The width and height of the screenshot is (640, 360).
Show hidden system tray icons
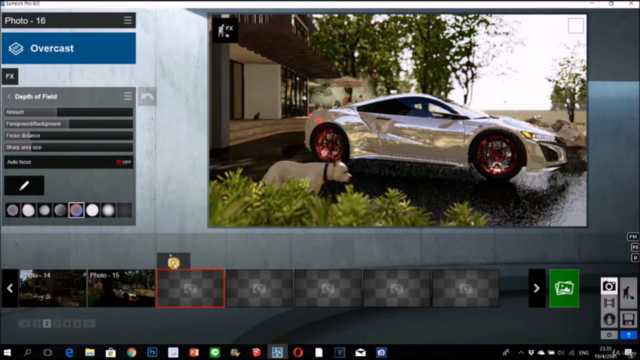tap(521, 353)
